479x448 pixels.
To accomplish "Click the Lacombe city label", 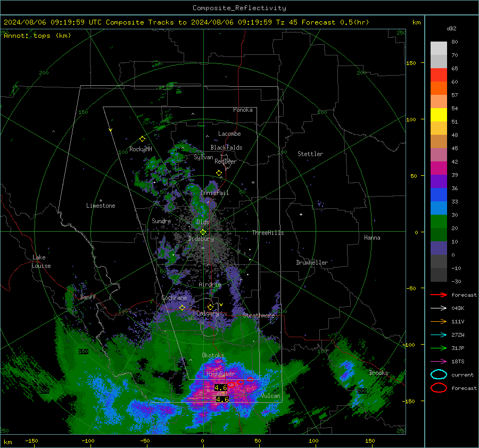I will [229, 134].
